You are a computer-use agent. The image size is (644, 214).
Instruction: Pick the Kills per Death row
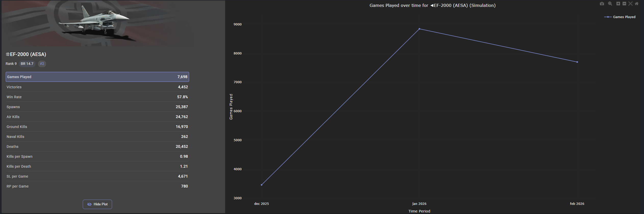[x=97, y=166]
